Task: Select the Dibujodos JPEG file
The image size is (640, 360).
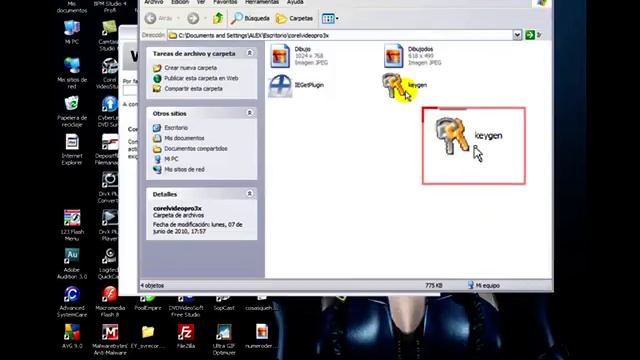Action: (x=393, y=56)
